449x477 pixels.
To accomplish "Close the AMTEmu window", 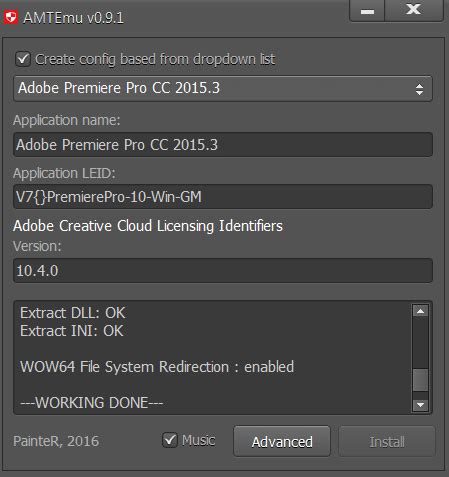I will click(414, 11).
